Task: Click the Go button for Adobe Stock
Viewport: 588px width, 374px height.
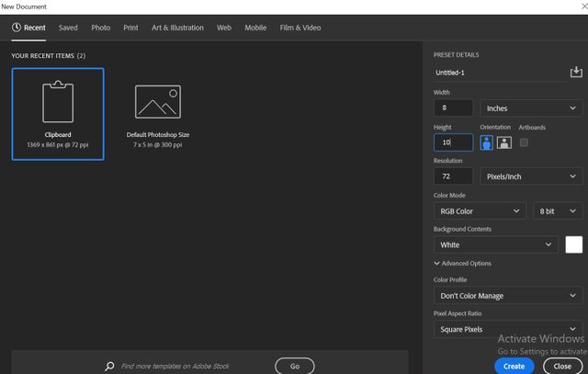Action: [x=295, y=366]
